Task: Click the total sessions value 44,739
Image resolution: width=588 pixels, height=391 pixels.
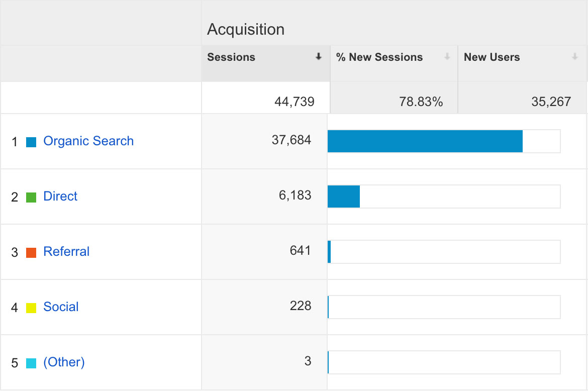Action: 294,102
